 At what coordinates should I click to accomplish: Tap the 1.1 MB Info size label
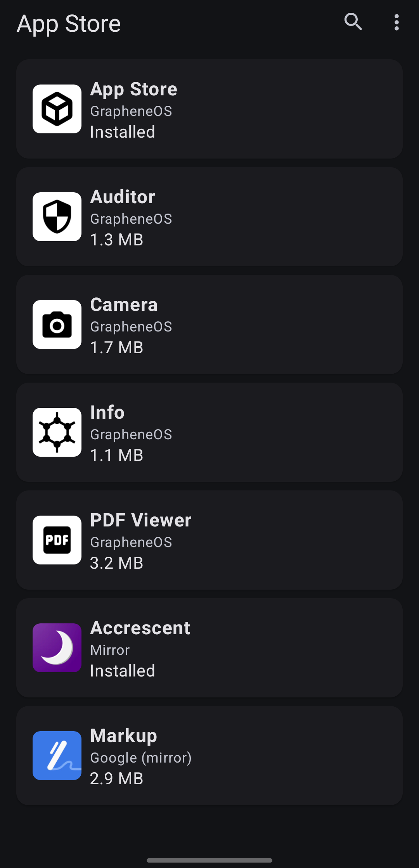point(116,455)
